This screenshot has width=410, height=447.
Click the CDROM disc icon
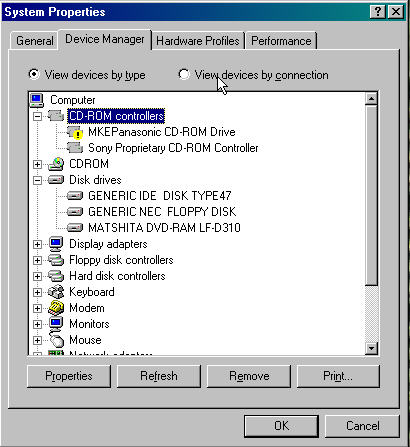(56, 164)
